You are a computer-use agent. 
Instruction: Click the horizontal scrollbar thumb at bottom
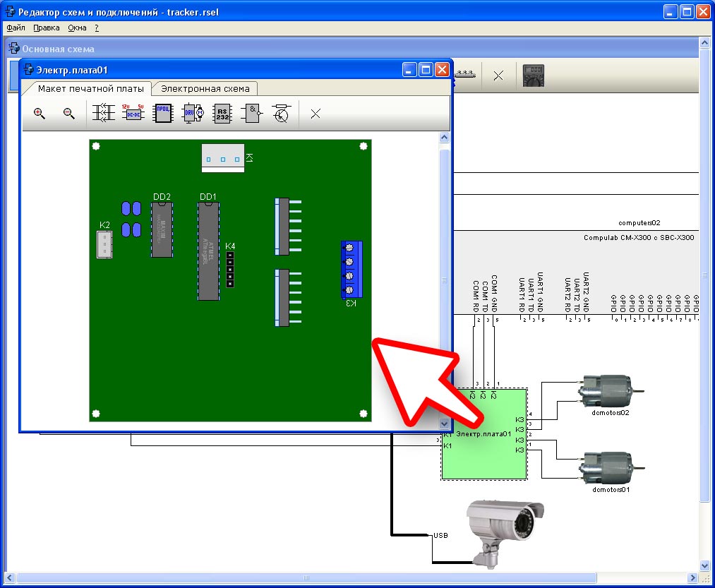(306, 577)
